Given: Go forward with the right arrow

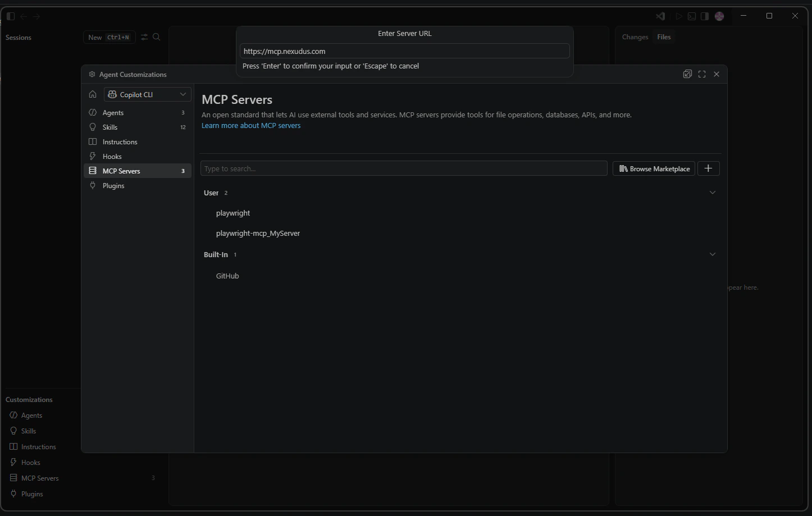Looking at the screenshot, I should 37,16.
